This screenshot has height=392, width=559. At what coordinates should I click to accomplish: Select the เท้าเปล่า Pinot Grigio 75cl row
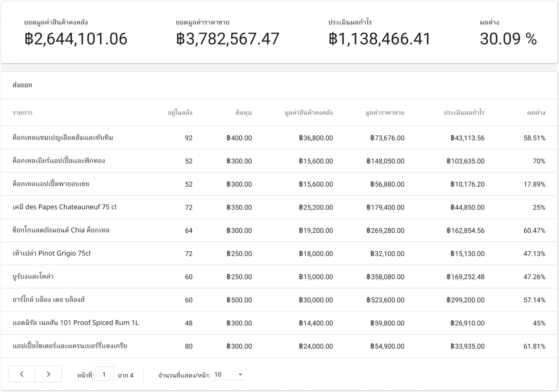[52, 254]
